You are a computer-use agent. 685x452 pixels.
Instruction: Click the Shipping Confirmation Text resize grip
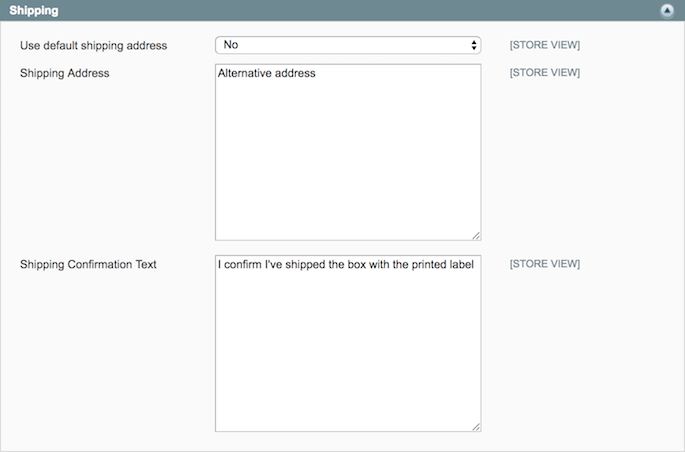(x=476, y=427)
